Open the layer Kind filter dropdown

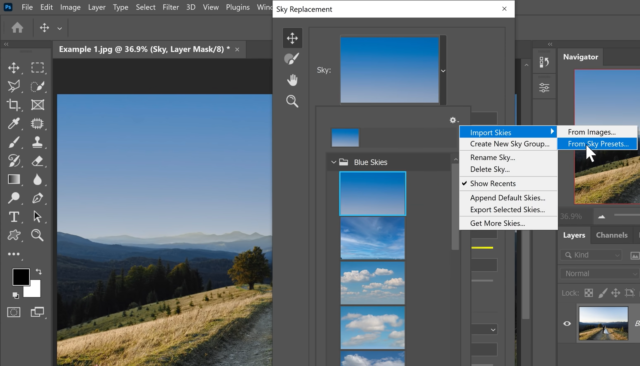coord(591,255)
